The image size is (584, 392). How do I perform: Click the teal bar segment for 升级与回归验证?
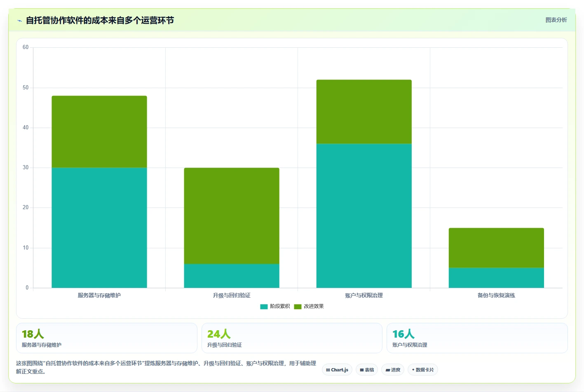(232, 276)
